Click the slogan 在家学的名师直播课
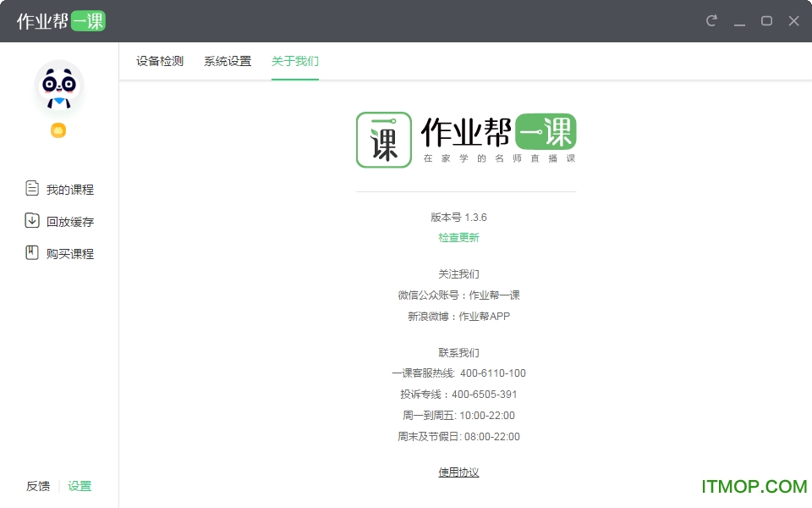This screenshot has width=812, height=508. click(499, 158)
